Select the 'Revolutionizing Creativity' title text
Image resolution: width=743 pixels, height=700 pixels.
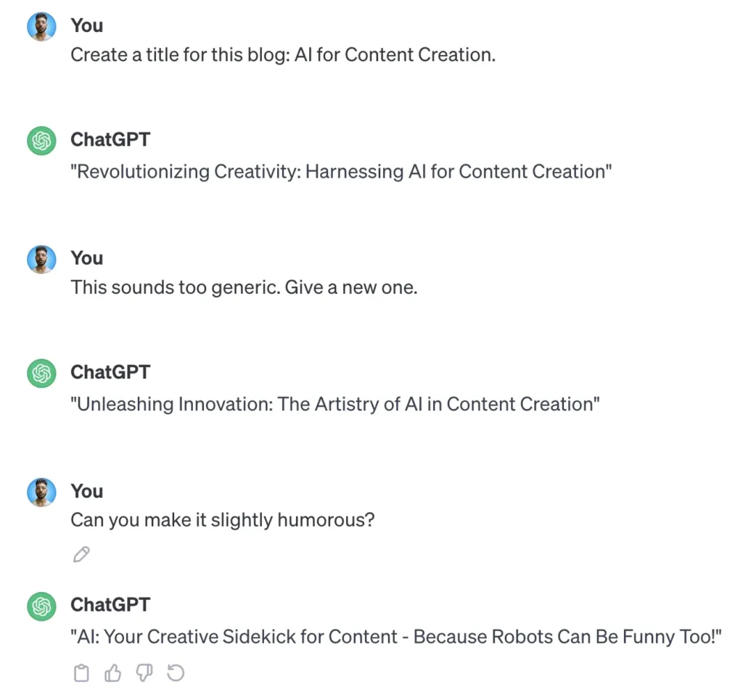click(x=341, y=172)
